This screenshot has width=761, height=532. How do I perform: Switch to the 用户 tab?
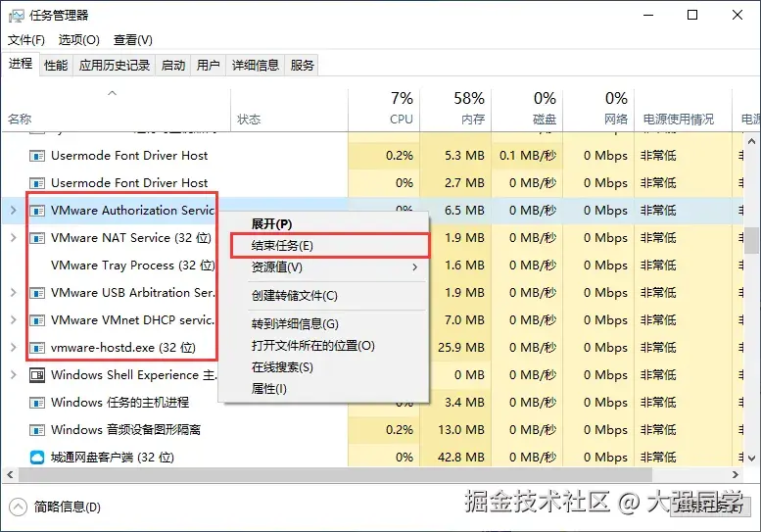pyautogui.click(x=209, y=65)
